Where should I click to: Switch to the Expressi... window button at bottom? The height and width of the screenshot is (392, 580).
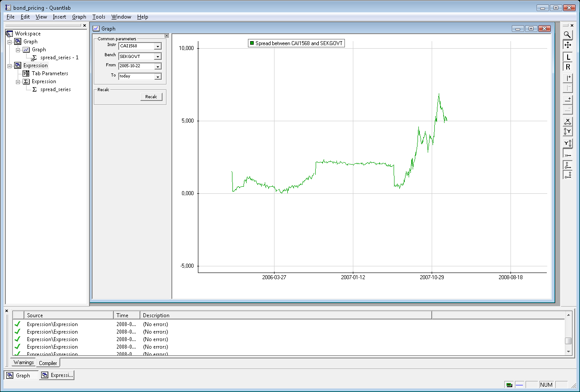(x=57, y=375)
